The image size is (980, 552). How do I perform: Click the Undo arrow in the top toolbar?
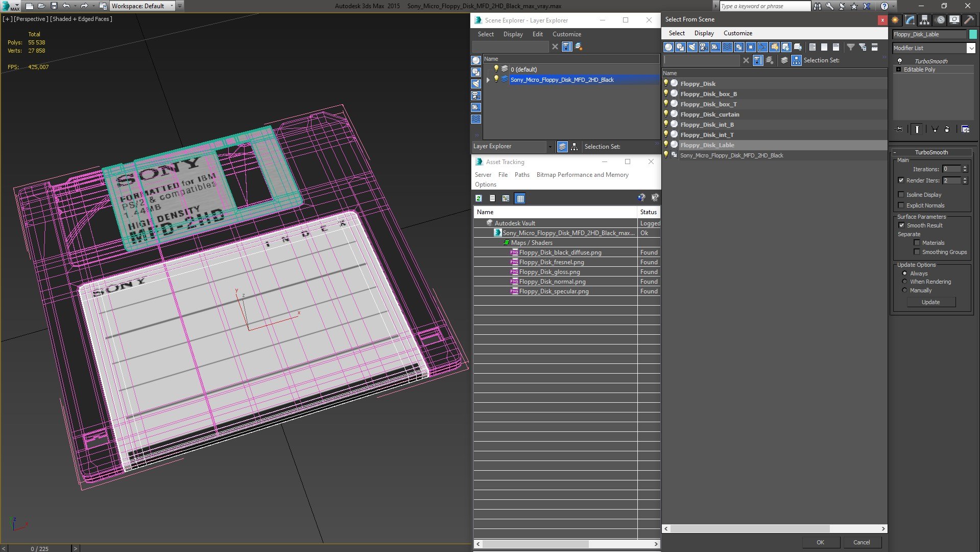66,6
